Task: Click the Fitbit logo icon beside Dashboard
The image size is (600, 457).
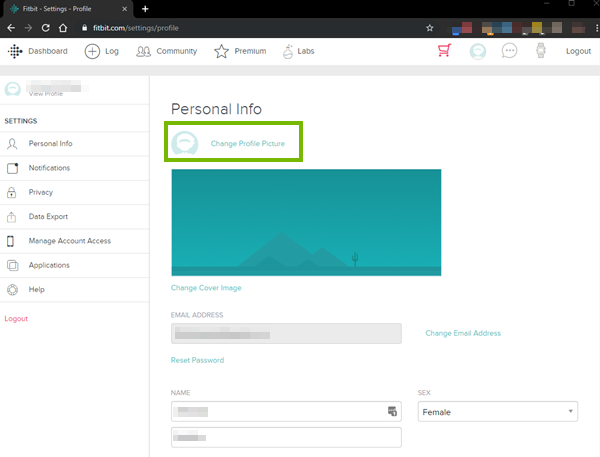Action: [x=15, y=51]
